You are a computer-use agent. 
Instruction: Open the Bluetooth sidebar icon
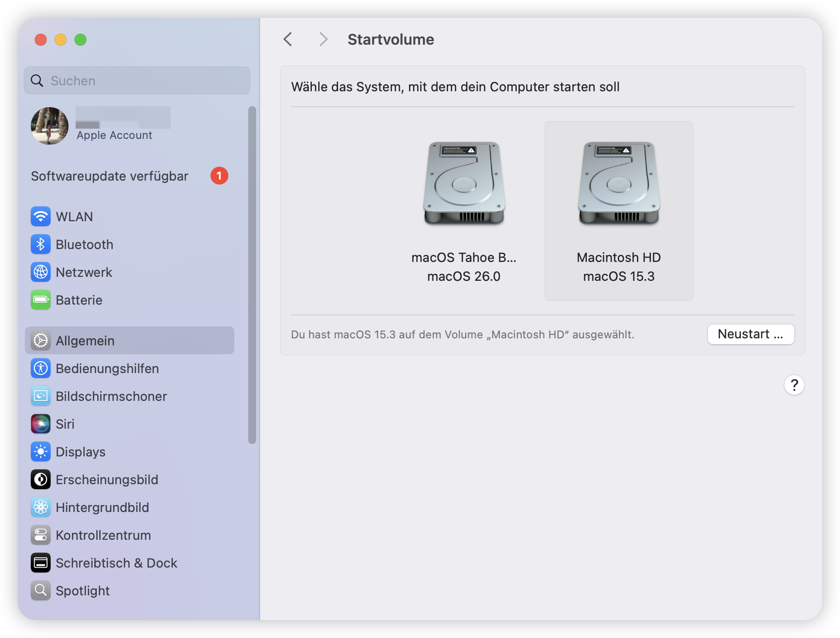[41, 245]
